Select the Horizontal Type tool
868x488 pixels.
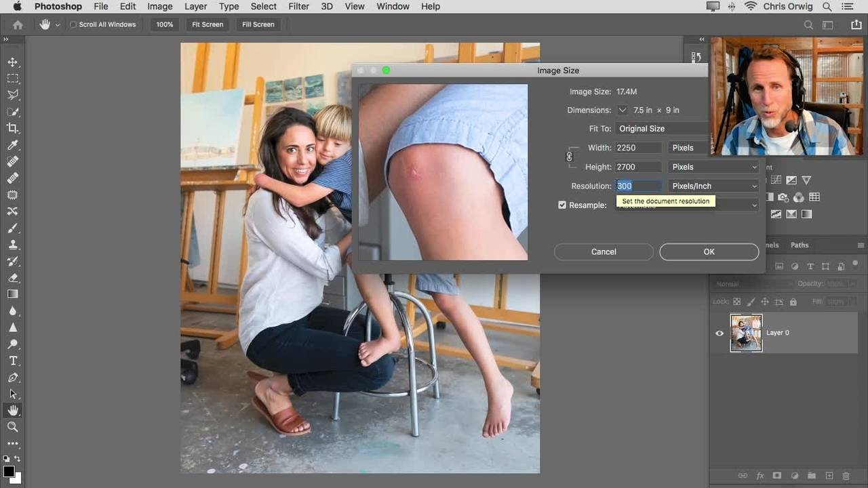[x=12, y=361]
